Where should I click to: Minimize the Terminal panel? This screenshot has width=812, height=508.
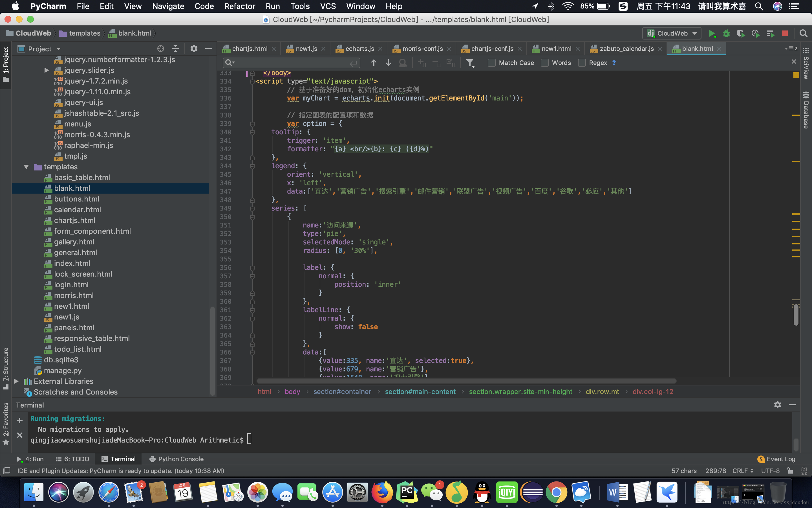click(792, 405)
